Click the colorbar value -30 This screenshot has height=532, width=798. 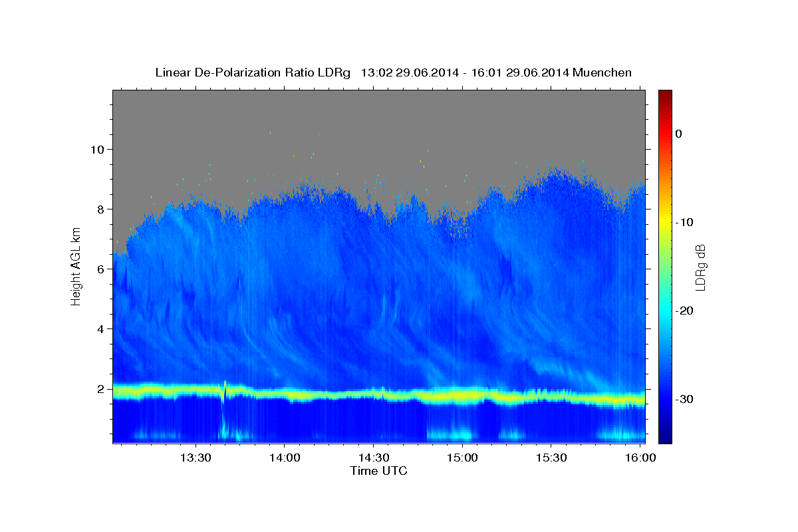tap(684, 399)
